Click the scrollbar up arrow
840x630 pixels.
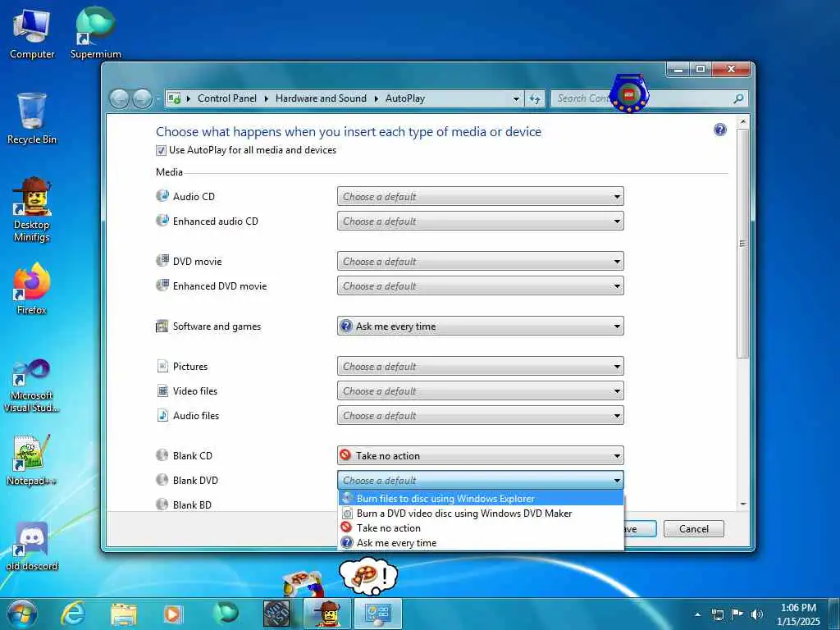click(x=742, y=122)
